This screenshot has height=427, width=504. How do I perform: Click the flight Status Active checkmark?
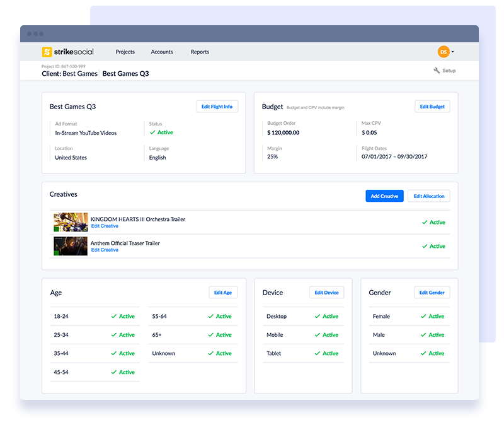pos(152,132)
